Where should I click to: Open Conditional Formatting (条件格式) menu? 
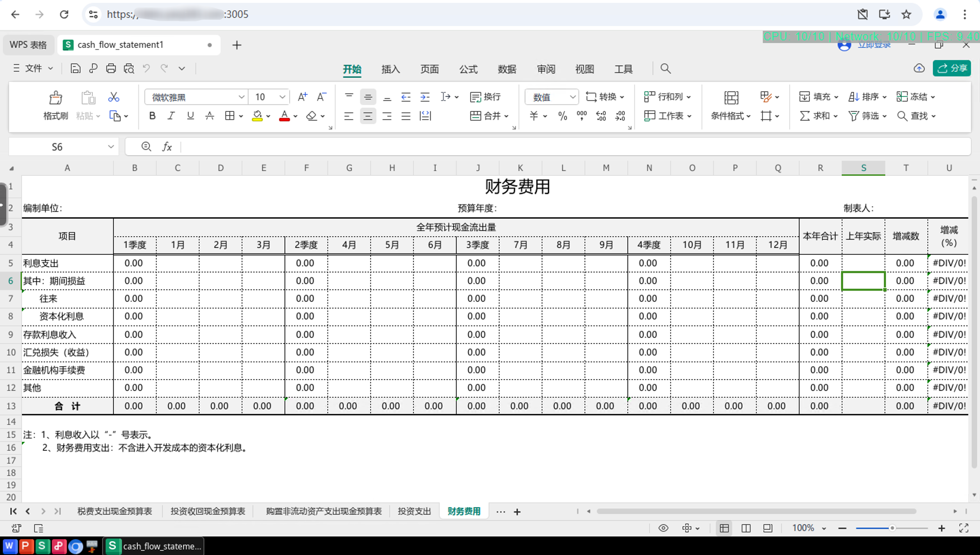pyautogui.click(x=731, y=106)
